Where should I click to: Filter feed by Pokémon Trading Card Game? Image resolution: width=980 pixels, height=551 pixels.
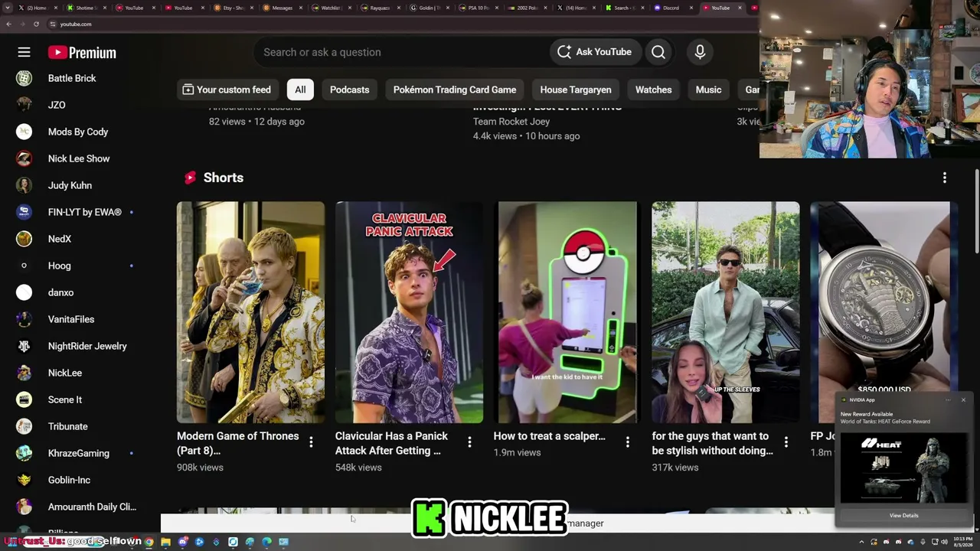[455, 90]
